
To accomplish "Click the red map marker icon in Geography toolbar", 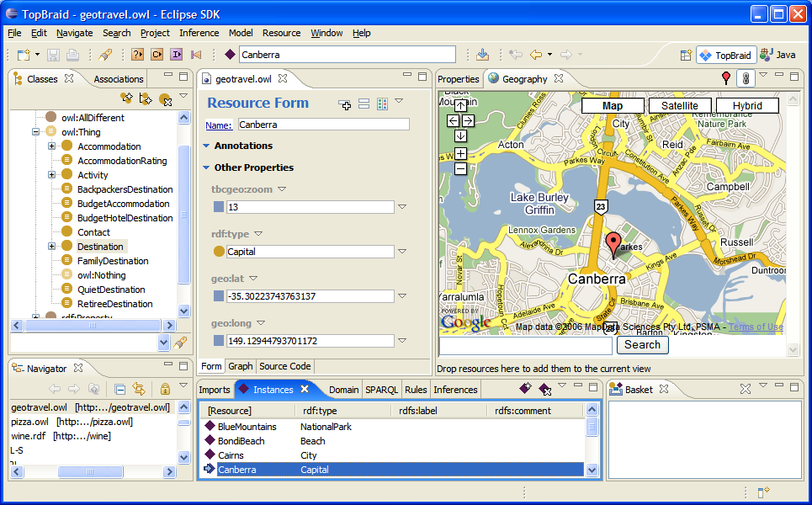I will (726, 78).
